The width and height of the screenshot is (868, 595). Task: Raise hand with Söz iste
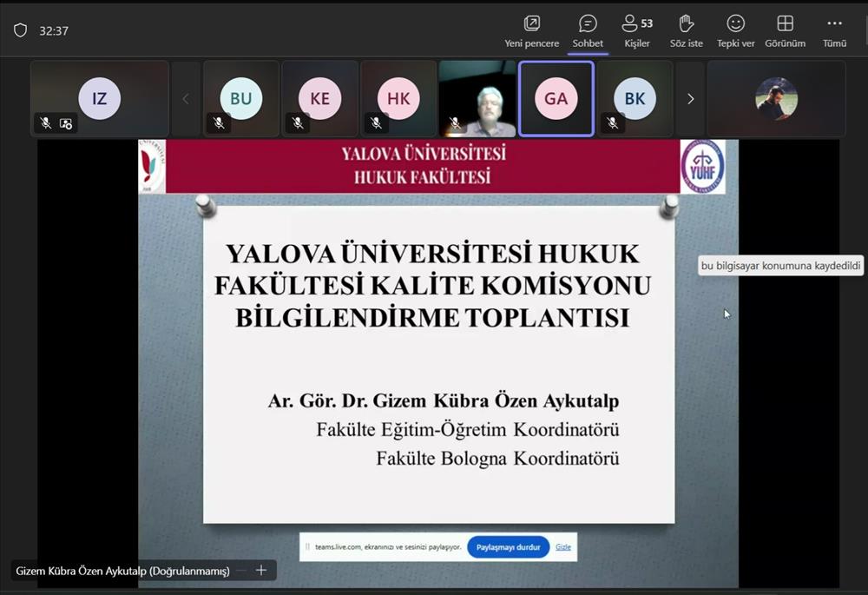686,31
